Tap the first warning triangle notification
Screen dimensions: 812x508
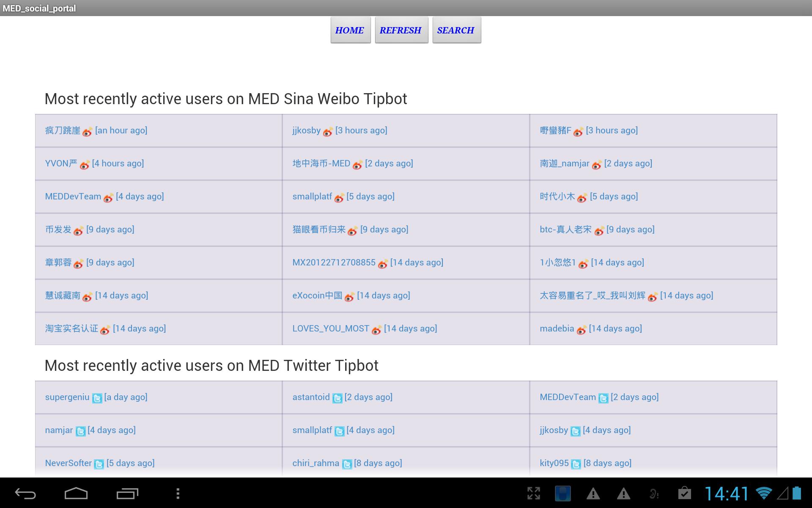pos(593,494)
